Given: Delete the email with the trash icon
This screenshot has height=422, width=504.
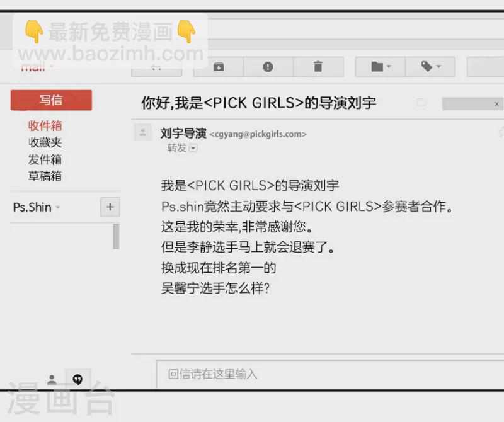Looking at the screenshot, I should coord(318,67).
